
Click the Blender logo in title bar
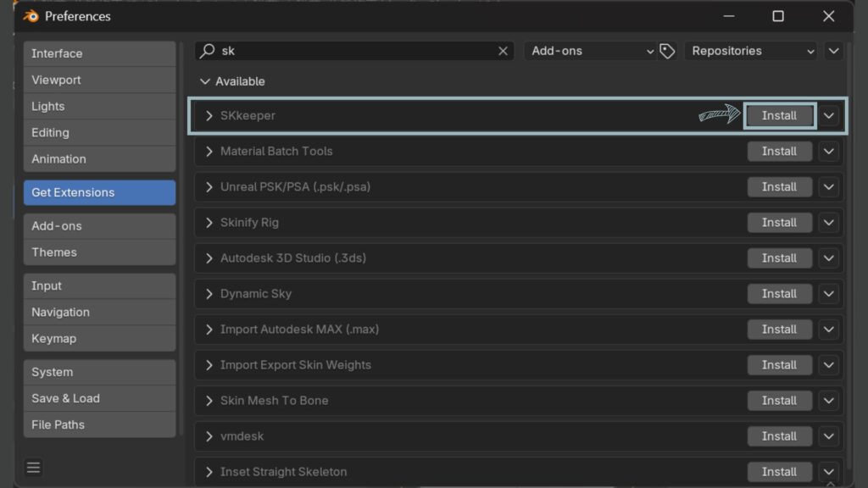coord(31,16)
